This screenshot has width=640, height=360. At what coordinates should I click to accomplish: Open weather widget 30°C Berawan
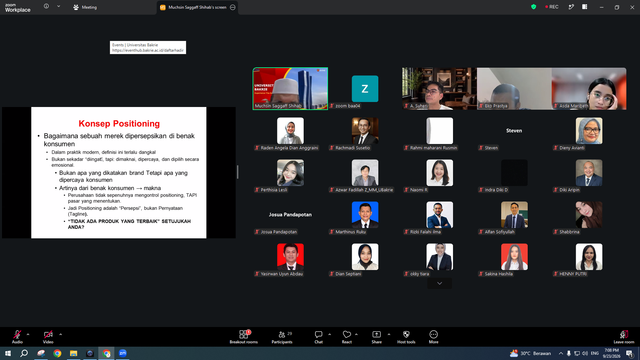530,353
